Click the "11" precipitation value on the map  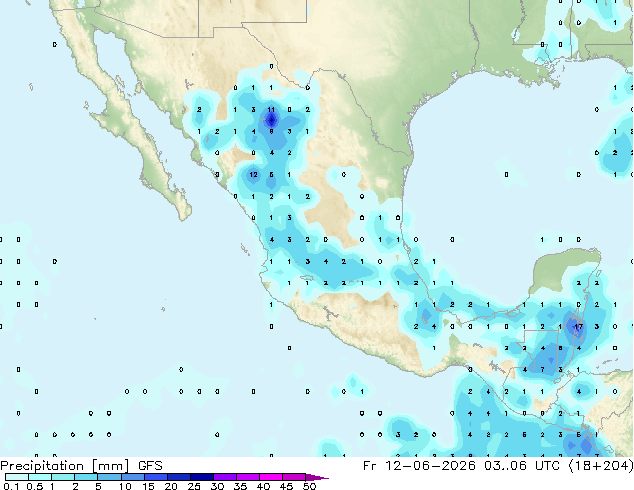pyautogui.click(x=271, y=110)
